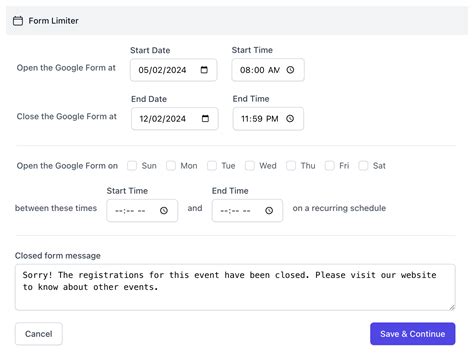Click the Form Limiter calendar icon
Screen dimensions: 474x361
(18, 21)
